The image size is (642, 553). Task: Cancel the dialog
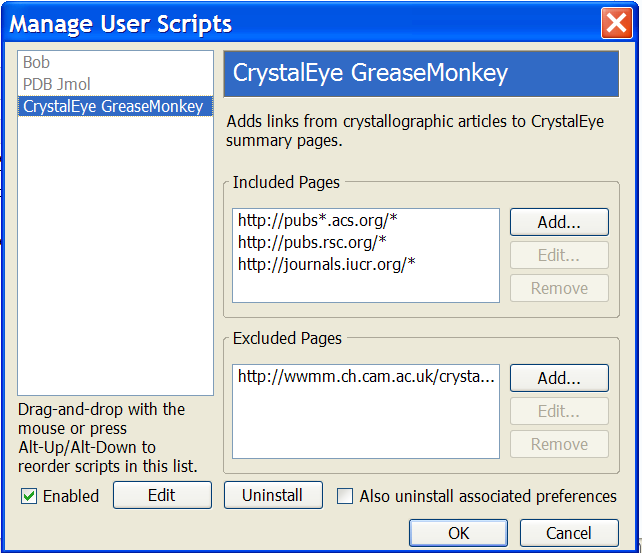coord(569,533)
